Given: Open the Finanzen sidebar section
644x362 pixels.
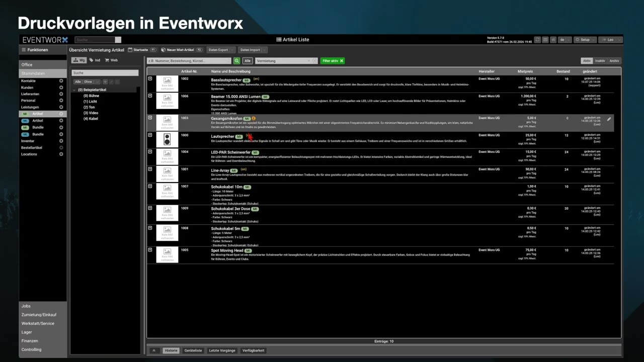Looking at the screenshot, I should (x=43, y=341).
